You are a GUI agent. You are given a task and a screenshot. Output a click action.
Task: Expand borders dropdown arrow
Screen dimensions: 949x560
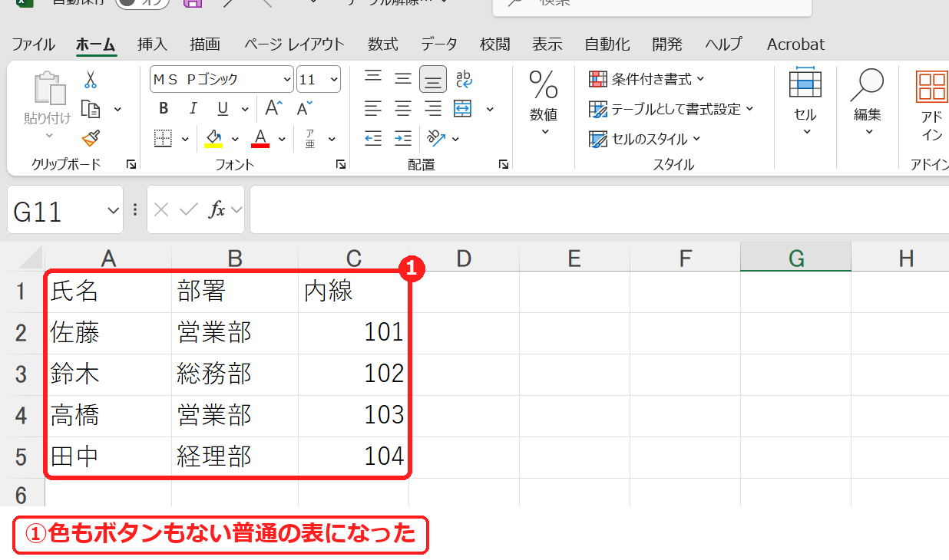click(185, 139)
